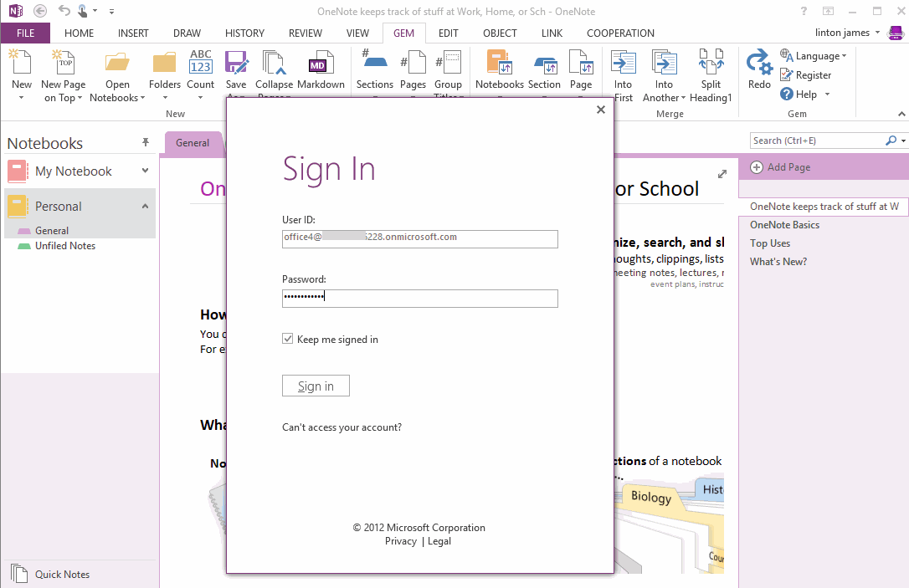The width and height of the screenshot is (909, 588).
Task: Click the Password input field
Action: pos(419,298)
